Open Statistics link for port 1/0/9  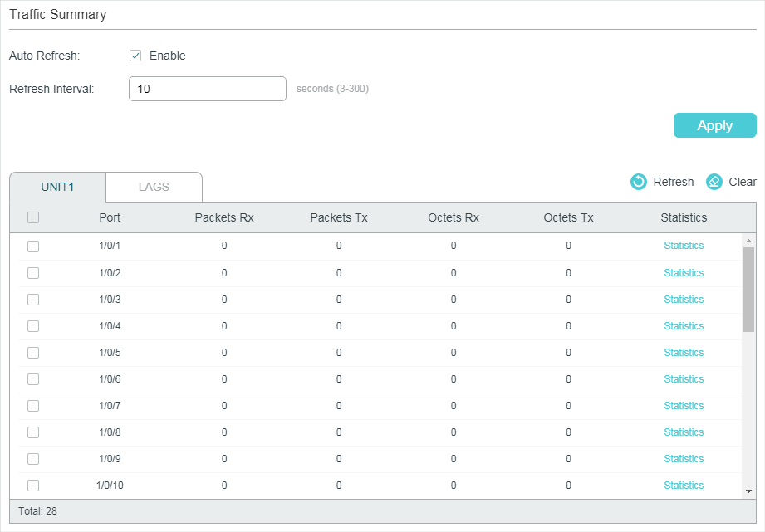pyautogui.click(x=684, y=459)
